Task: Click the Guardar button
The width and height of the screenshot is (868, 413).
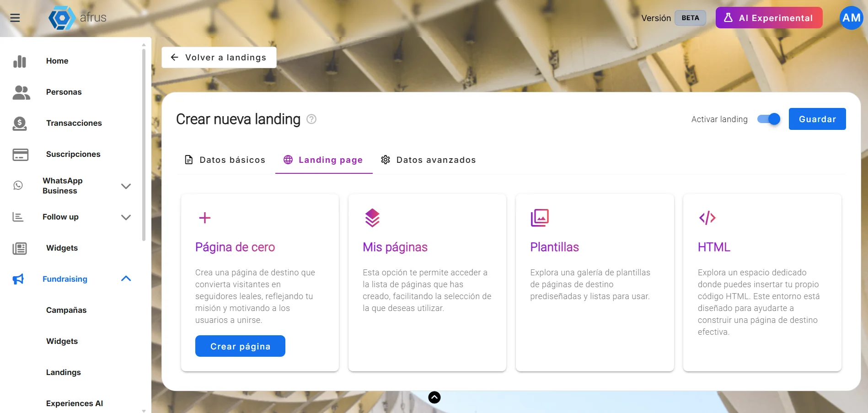Action: point(817,119)
